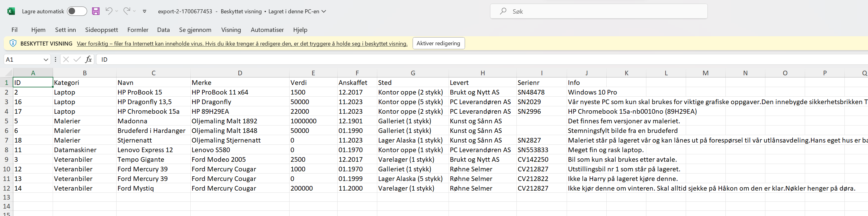This screenshot has height=216, width=868.
Task: Open the Sideoppsett tab
Action: pyautogui.click(x=101, y=30)
